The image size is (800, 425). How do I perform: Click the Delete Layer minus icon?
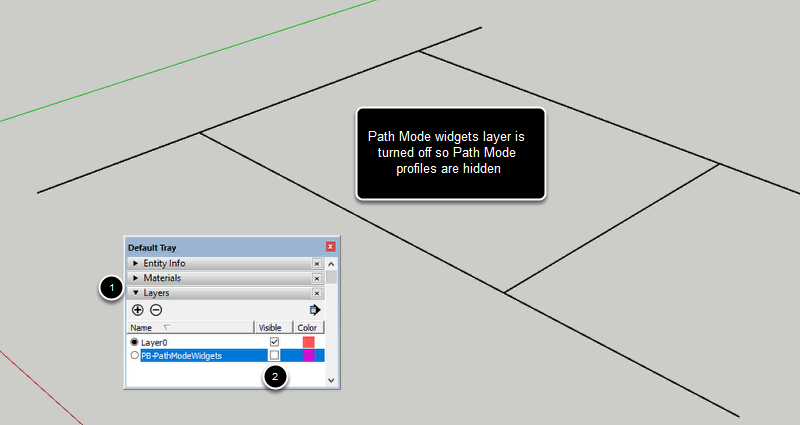(156, 310)
